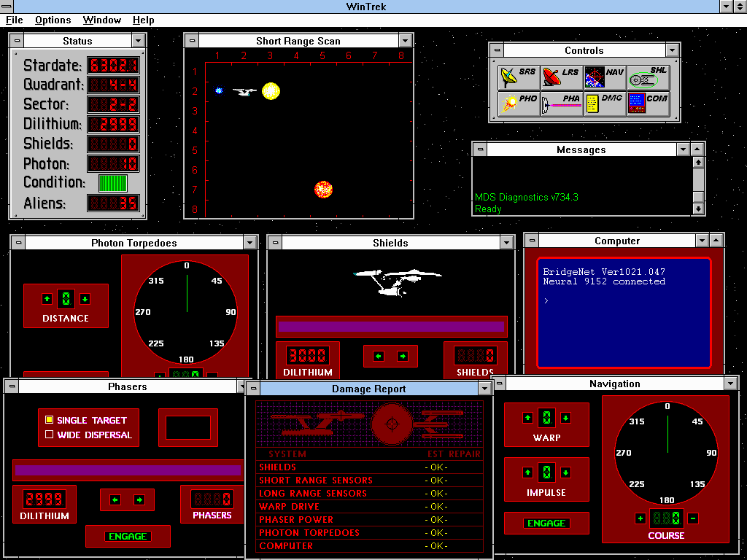
Task: Increase navigation course plus button
Action: pyautogui.click(x=640, y=518)
